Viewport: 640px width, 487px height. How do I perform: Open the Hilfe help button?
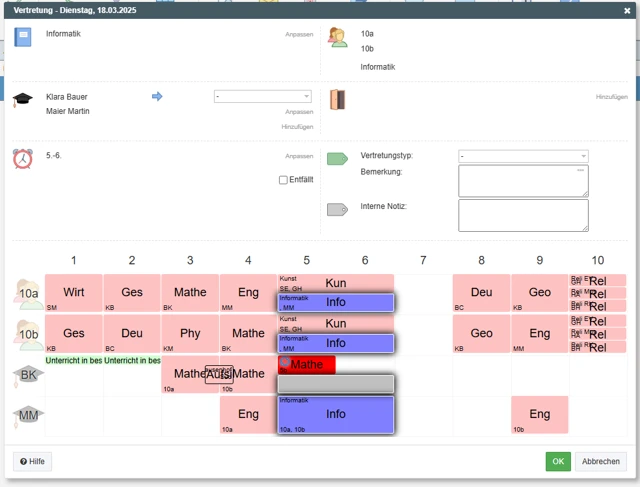coord(32,461)
